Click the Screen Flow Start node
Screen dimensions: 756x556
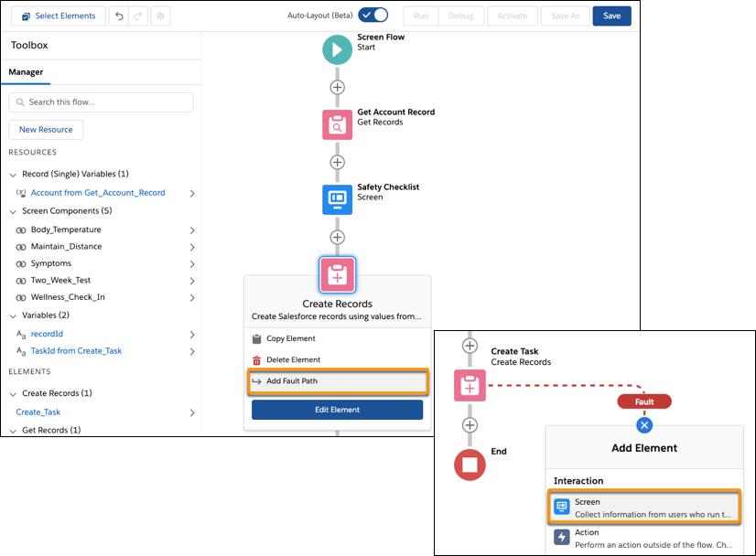pos(337,51)
